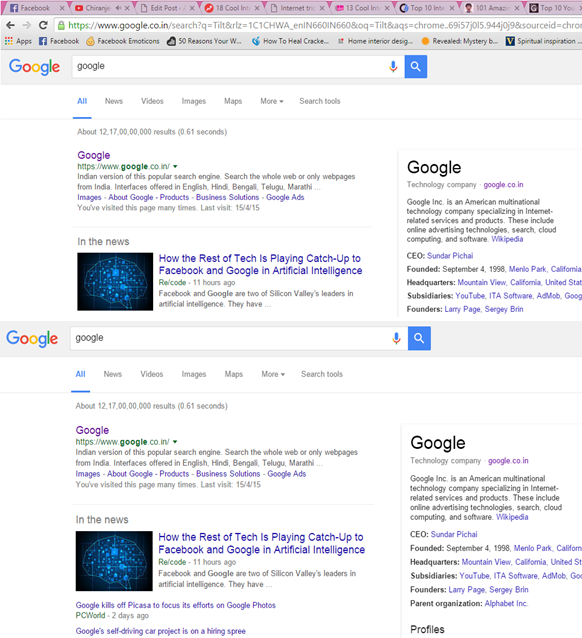Switch to the lower Images tab

pyautogui.click(x=194, y=374)
